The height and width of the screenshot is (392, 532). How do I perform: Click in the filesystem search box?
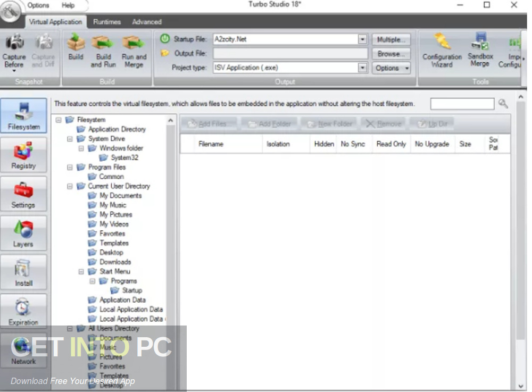[x=462, y=104]
